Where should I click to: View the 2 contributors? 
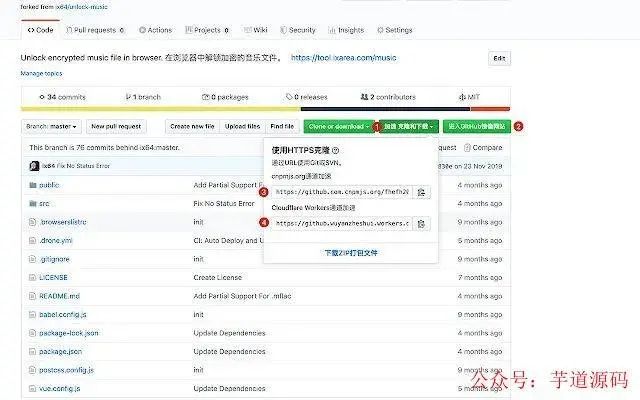pyautogui.click(x=388, y=97)
